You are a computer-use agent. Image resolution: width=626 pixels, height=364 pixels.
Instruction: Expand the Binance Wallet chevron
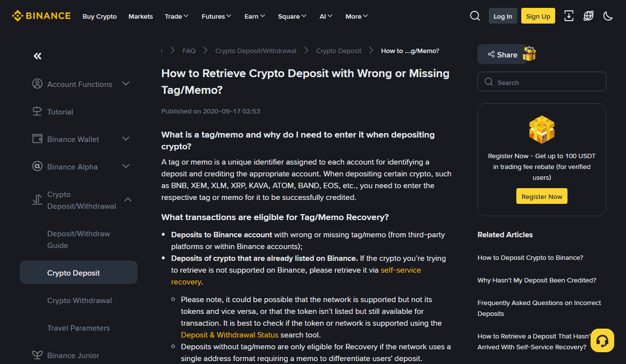126,139
